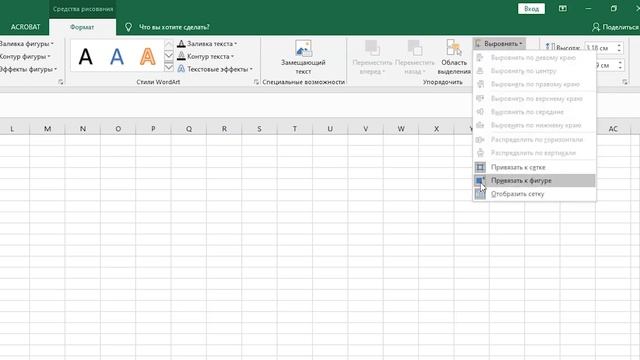Toggle Отобразить сетку option

[534, 194]
